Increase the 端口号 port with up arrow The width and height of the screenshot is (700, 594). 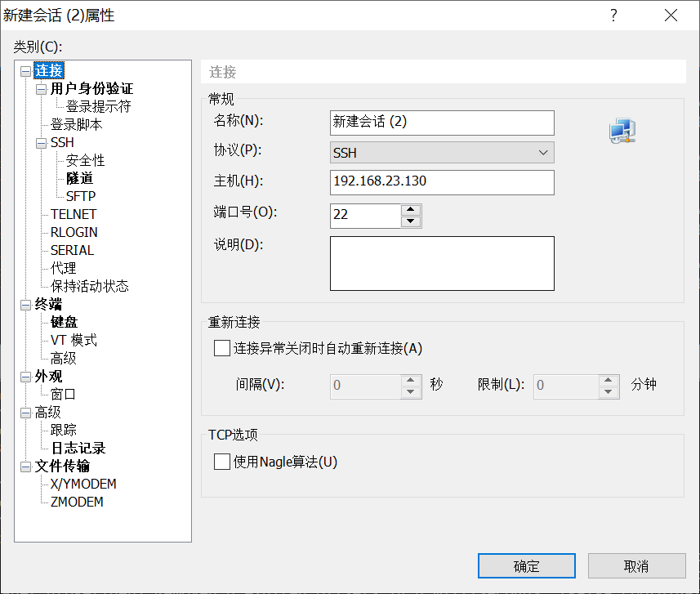(409, 210)
